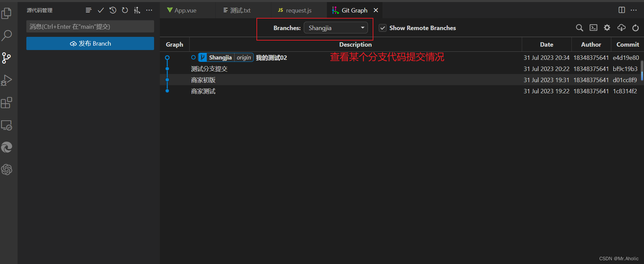The height and width of the screenshot is (264, 644).
Task: Open the Search view in activity bar
Action: [6, 35]
